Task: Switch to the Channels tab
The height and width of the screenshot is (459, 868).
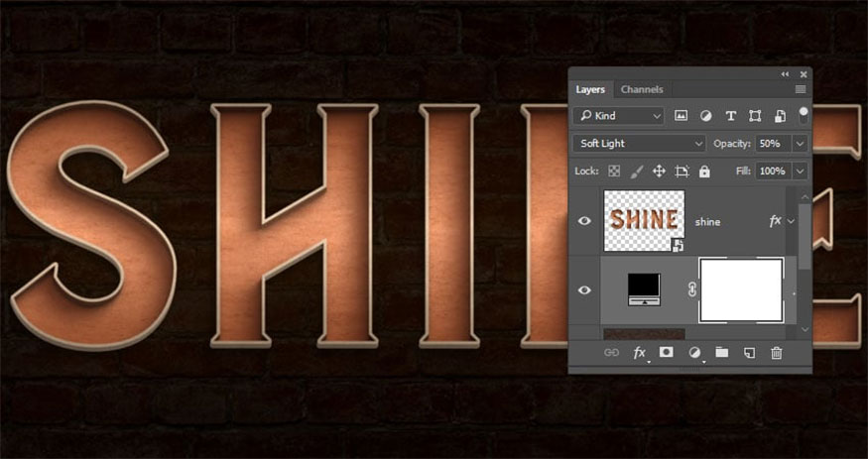Action: (x=642, y=89)
